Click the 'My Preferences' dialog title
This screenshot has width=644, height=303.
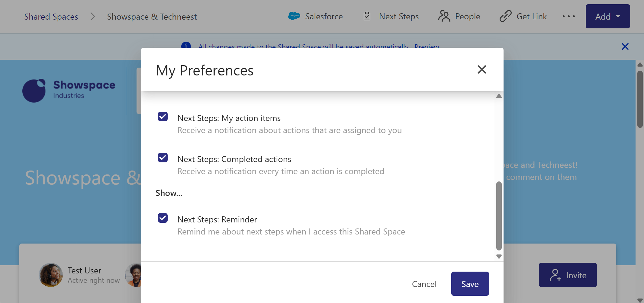[x=204, y=71]
